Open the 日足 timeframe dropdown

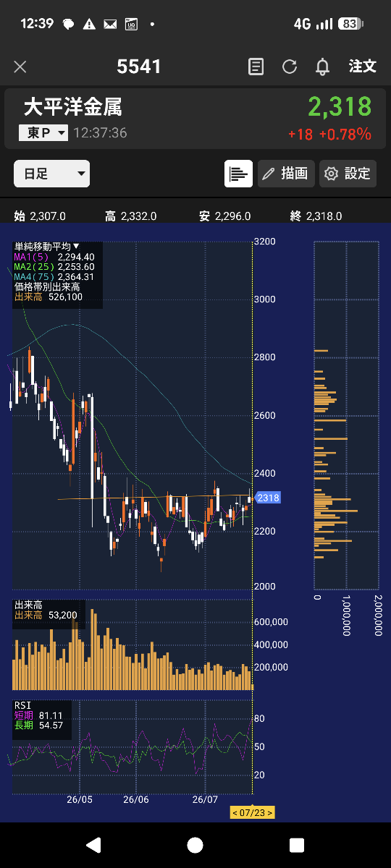pos(52,174)
